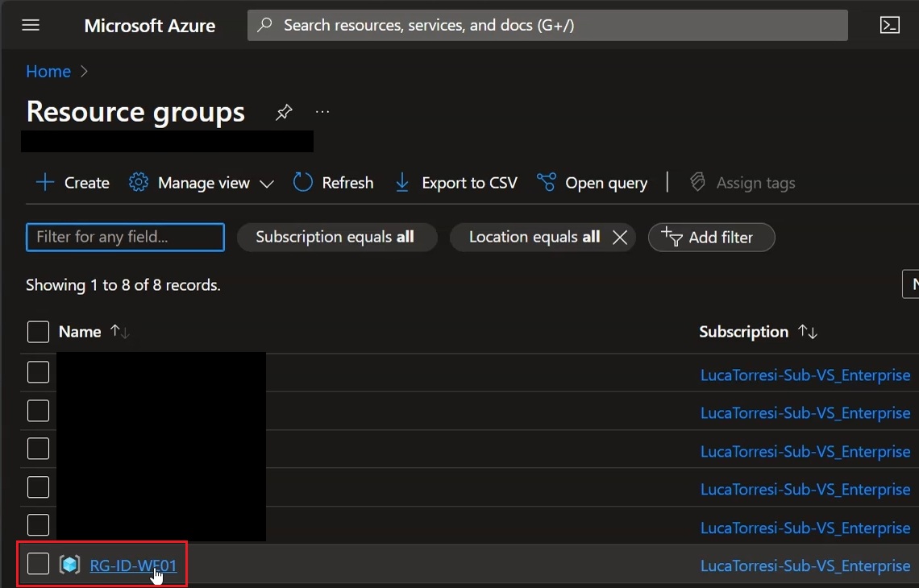Screen dimensions: 919x588
Task: Remove the Location equals all filter
Action: (x=619, y=237)
